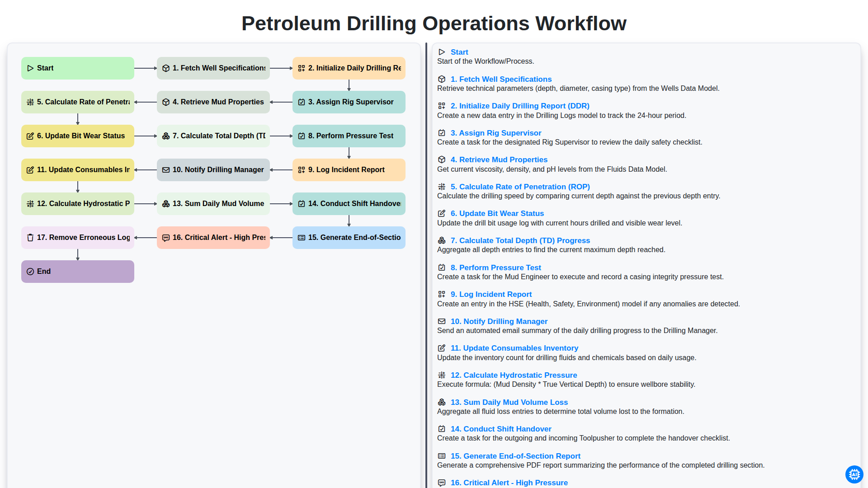Click envelope icon beside Notify Drilling Manager heading
Screen dimensions: 868x488
(x=442, y=321)
